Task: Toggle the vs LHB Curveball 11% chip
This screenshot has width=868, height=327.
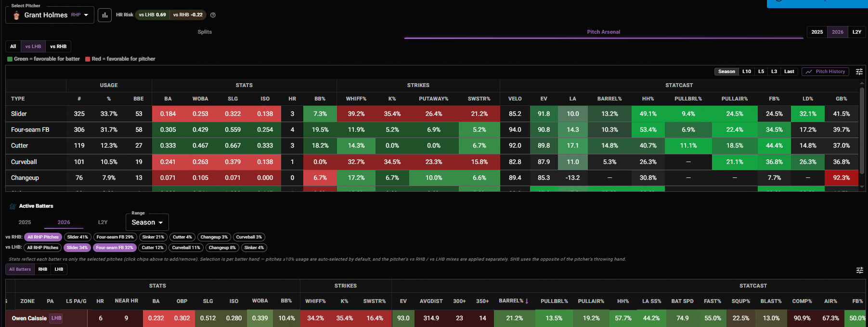Action: (186, 248)
